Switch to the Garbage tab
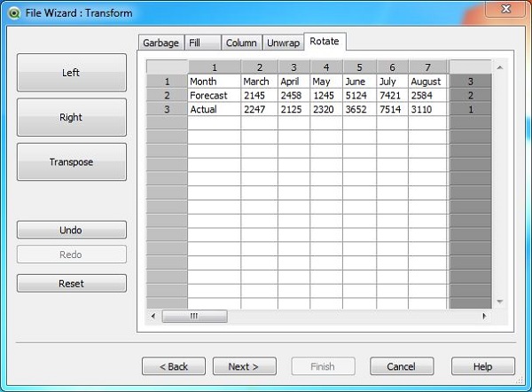Image resolution: width=532 pixels, height=392 pixels. point(161,43)
